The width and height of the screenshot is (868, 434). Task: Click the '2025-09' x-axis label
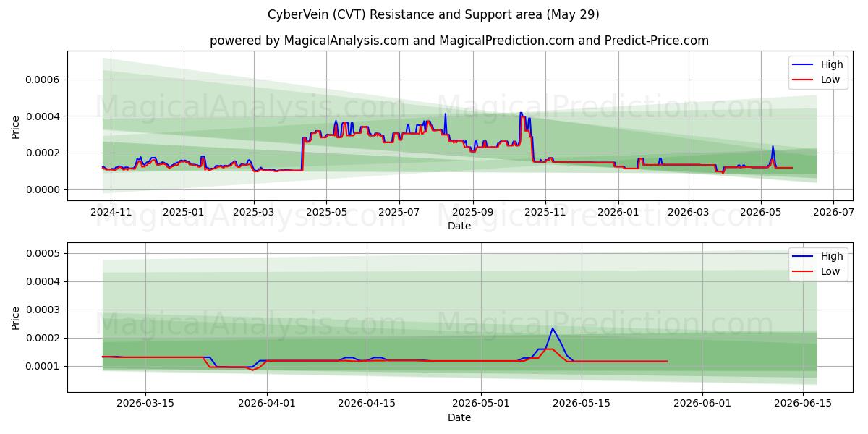473,212
